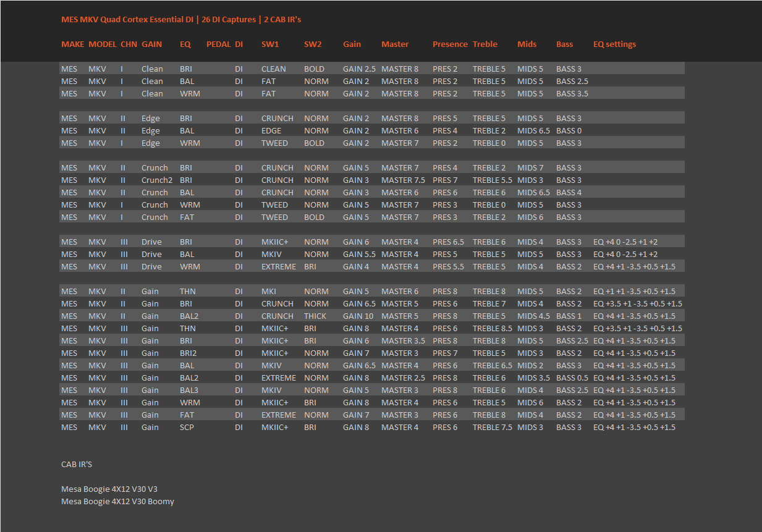Screen dimensions: 762x532
Task: Select the 'PRES 5.5' cell
Action: (x=448, y=267)
